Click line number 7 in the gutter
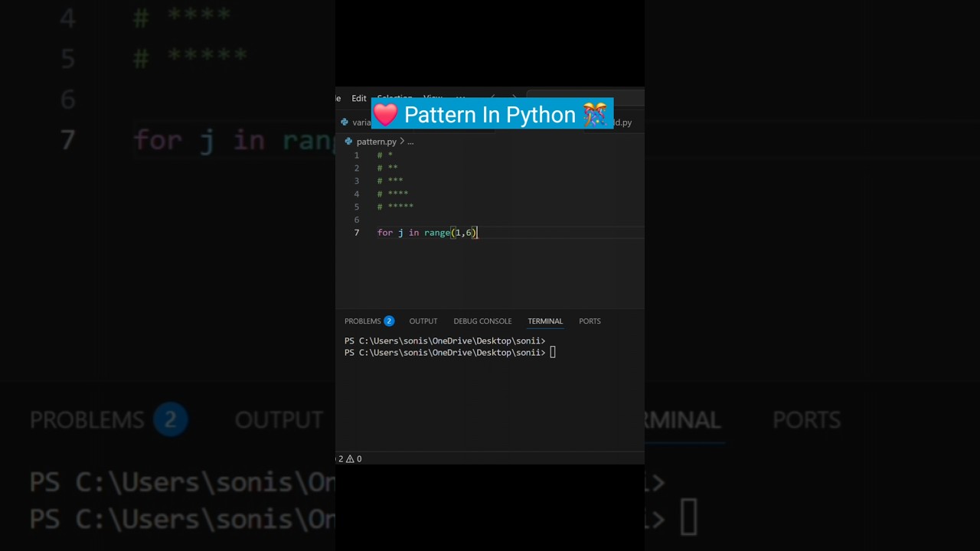The height and width of the screenshot is (551, 980). tap(356, 233)
